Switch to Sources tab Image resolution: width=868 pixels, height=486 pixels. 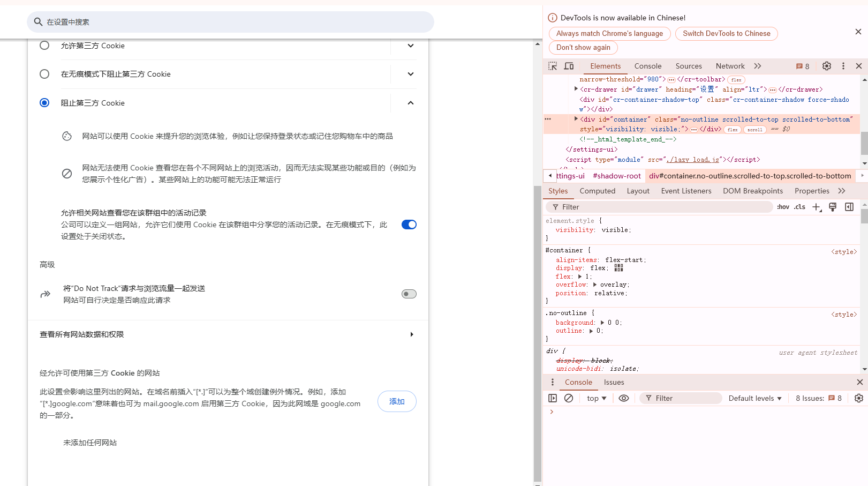(x=689, y=66)
